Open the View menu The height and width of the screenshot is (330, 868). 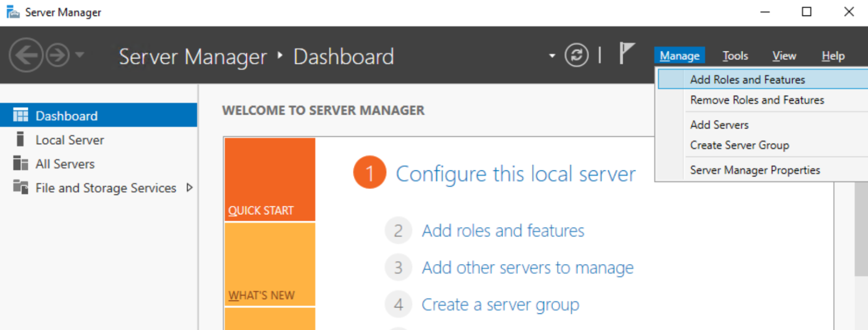pos(784,56)
